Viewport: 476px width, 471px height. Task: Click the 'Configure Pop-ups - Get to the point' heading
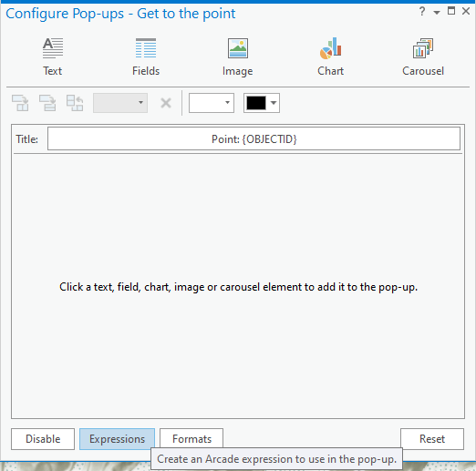[120, 14]
